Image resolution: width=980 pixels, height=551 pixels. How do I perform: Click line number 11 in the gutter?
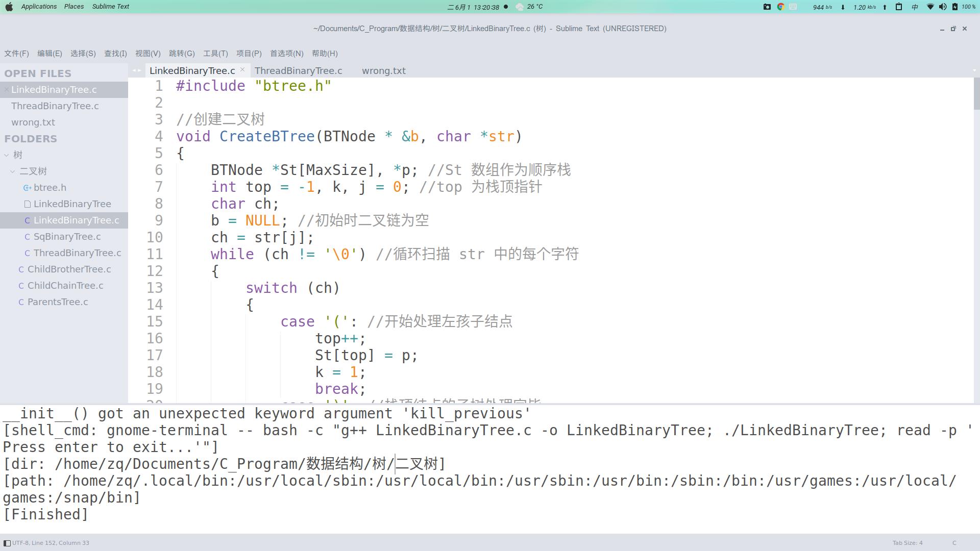[x=155, y=254]
